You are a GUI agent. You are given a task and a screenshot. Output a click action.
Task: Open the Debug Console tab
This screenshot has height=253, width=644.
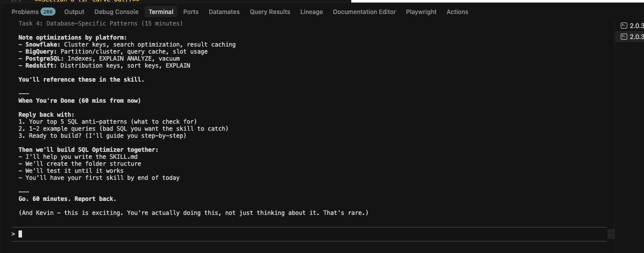click(117, 12)
